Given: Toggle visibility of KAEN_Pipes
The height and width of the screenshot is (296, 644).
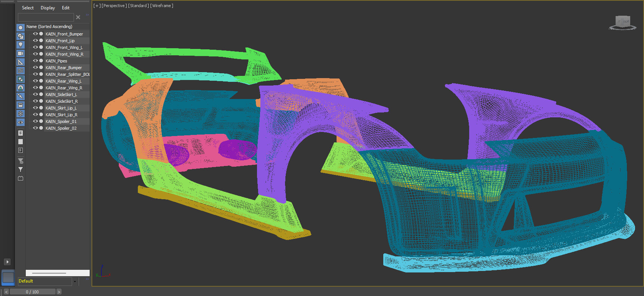Looking at the screenshot, I should coord(35,61).
